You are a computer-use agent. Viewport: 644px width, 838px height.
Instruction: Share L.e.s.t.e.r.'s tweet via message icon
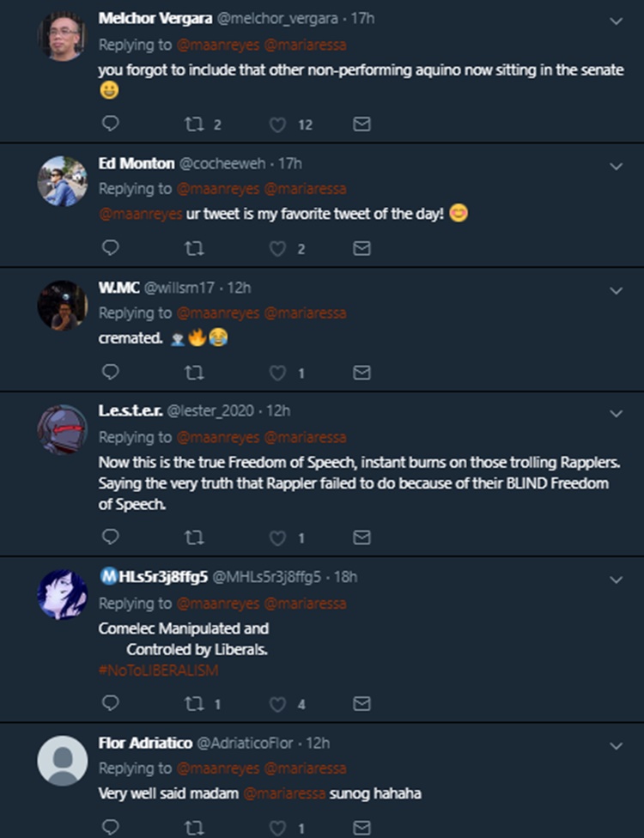[362, 537]
